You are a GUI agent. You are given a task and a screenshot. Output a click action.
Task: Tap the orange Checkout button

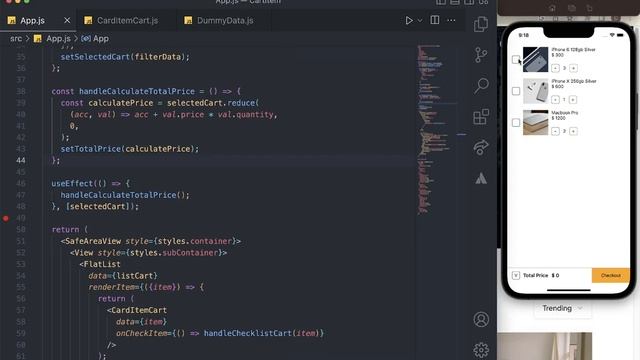point(611,276)
